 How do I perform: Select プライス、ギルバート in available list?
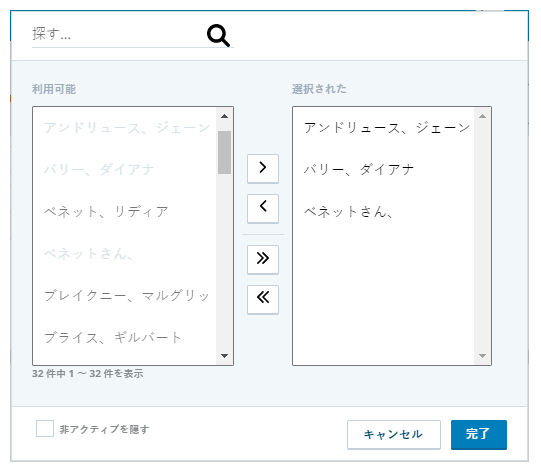(124, 337)
